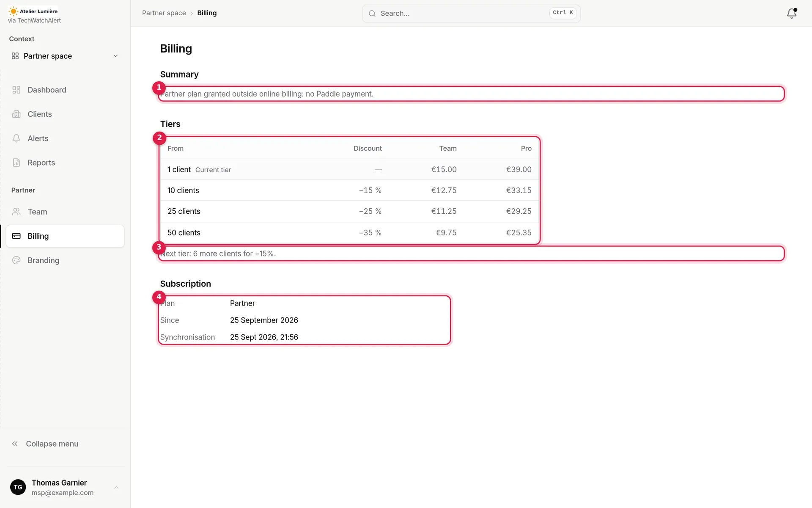The image size is (812, 508).
Task: Click the TG user avatar
Action: pos(18,487)
